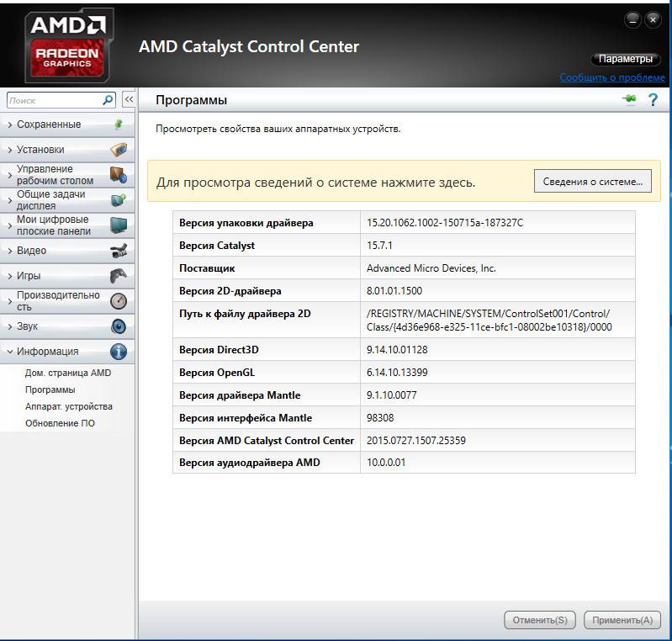Click the green pin icon in the page header
The width and height of the screenshot is (672, 641).
point(629,99)
